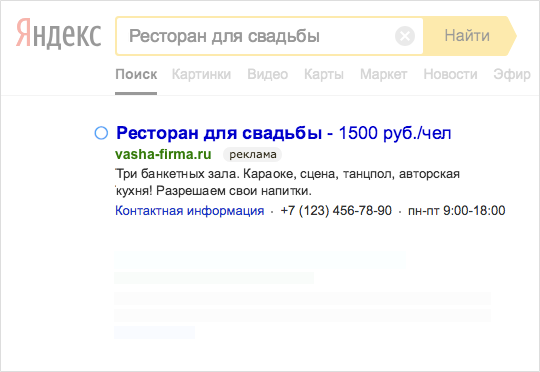Open the Видео tab
This screenshot has width=540, height=372.
click(268, 74)
